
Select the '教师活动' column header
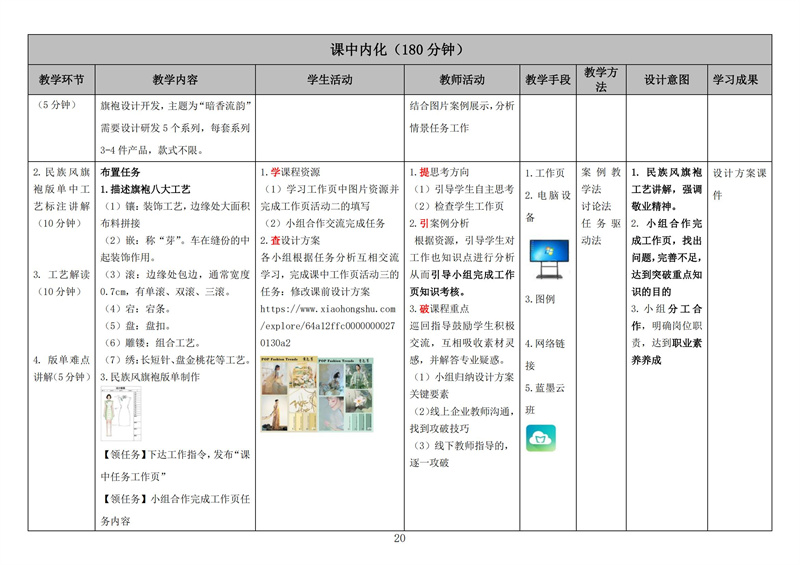pyautogui.click(x=462, y=80)
